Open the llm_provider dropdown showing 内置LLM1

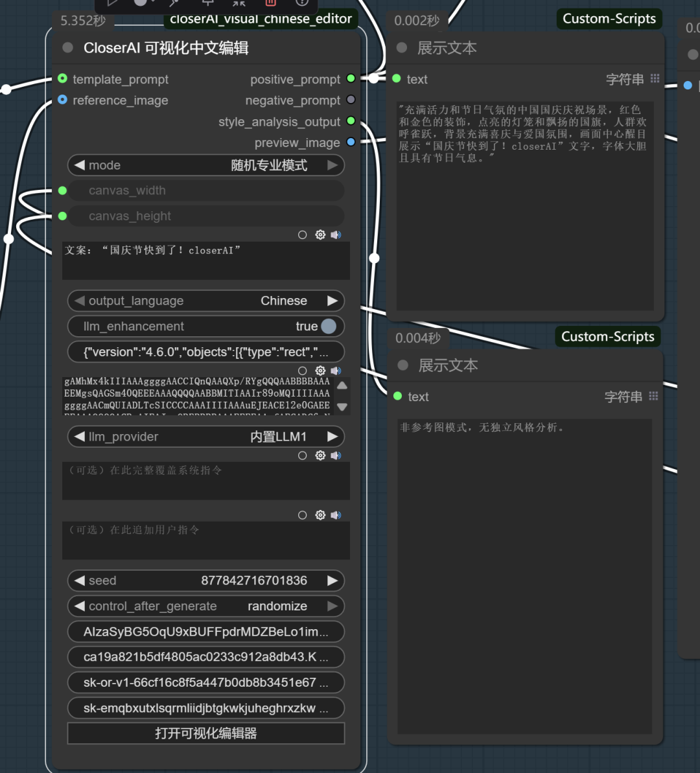coord(205,437)
